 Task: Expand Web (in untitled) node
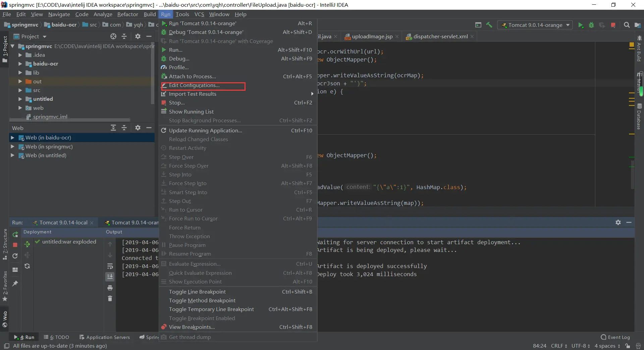(12, 155)
